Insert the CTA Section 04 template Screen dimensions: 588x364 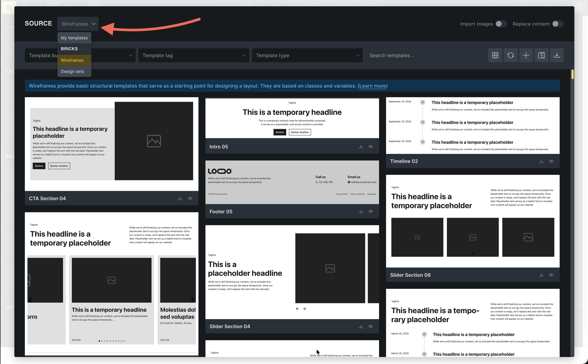[x=180, y=198]
